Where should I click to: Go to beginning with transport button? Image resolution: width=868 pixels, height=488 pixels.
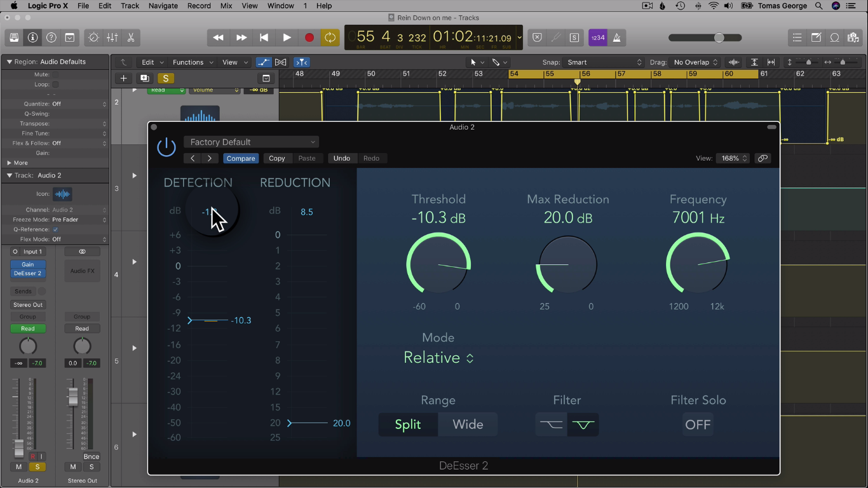point(264,37)
